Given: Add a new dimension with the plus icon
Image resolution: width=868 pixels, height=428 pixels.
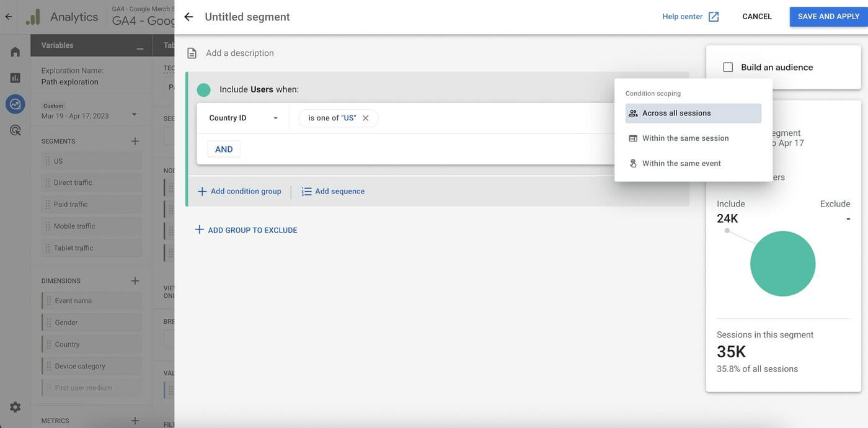Looking at the screenshot, I should [x=133, y=280].
